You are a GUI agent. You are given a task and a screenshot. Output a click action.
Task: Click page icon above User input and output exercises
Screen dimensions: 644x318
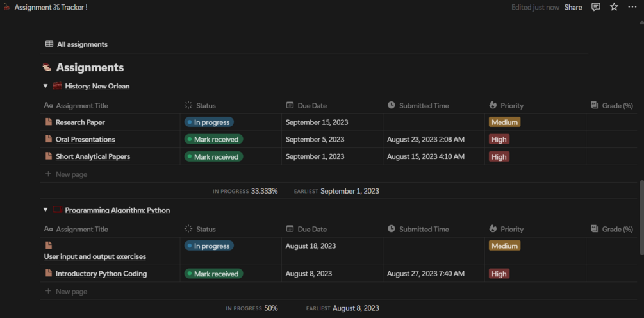pos(49,246)
